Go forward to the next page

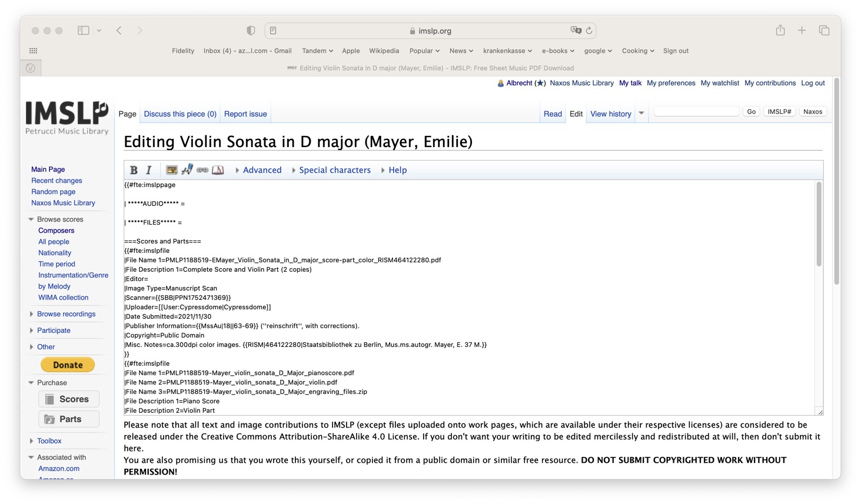point(139,31)
